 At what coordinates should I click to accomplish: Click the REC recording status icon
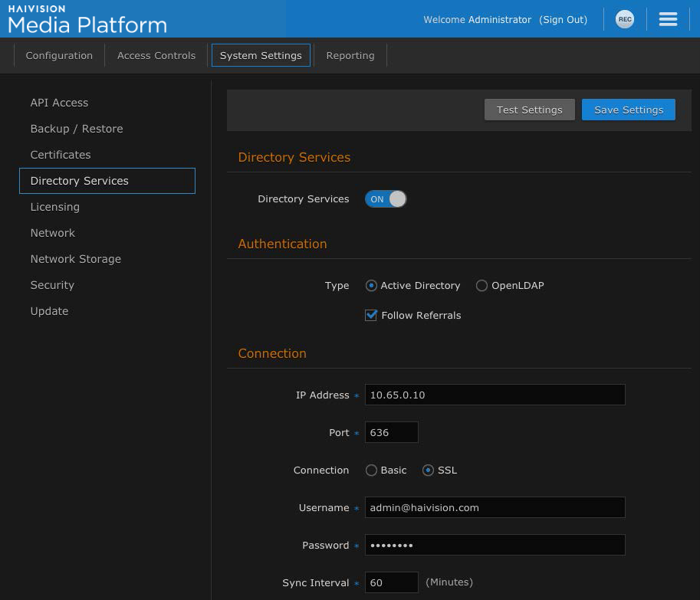coord(624,19)
